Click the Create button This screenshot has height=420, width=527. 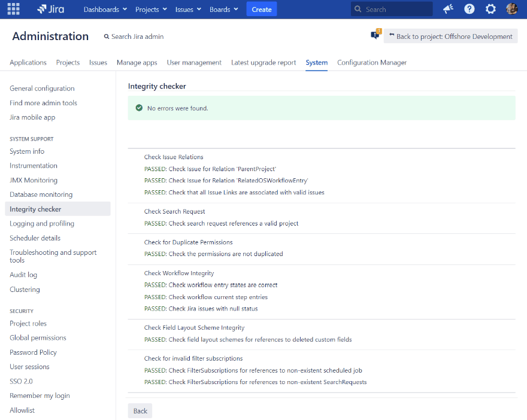coord(261,9)
